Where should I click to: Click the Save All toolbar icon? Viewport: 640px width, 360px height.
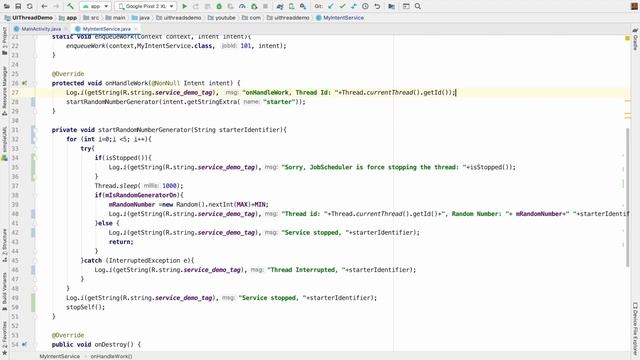tap(18, 7)
